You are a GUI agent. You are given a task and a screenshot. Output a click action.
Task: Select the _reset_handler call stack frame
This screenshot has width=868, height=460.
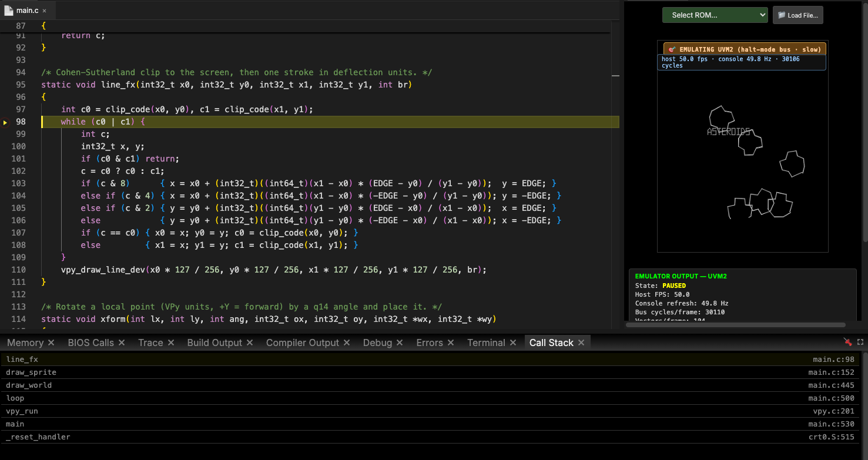pyautogui.click(x=430, y=437)
